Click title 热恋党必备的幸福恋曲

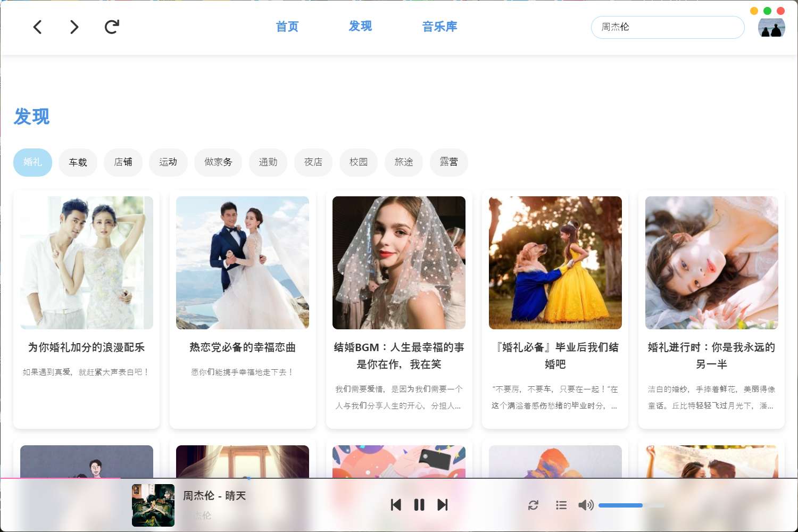click(x=243, y=347)
